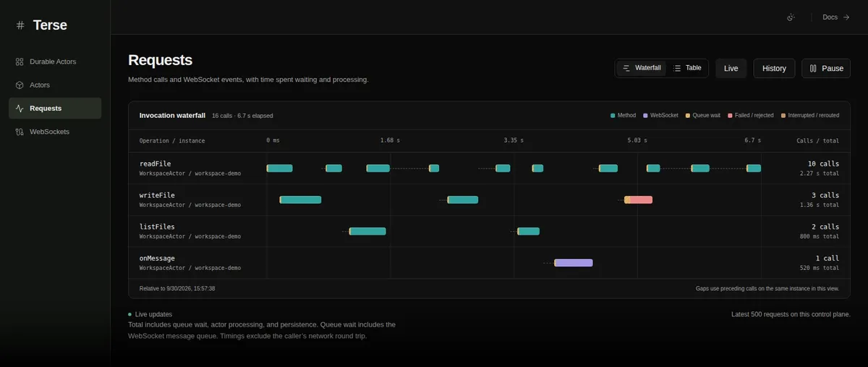The width and height of the screenshot is (868, 367).
Task: Toggle the theme icon in header
Action: 791,17
